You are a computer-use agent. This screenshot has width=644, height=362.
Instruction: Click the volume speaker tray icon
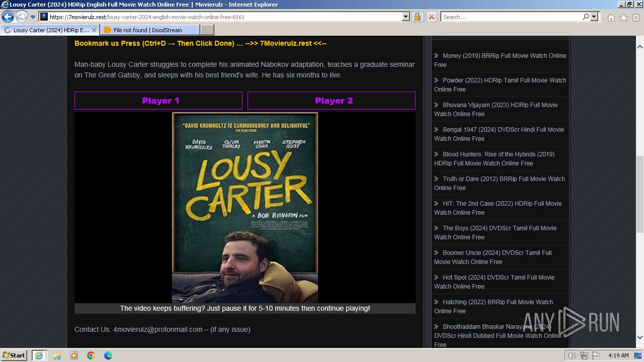coord(572,355)
